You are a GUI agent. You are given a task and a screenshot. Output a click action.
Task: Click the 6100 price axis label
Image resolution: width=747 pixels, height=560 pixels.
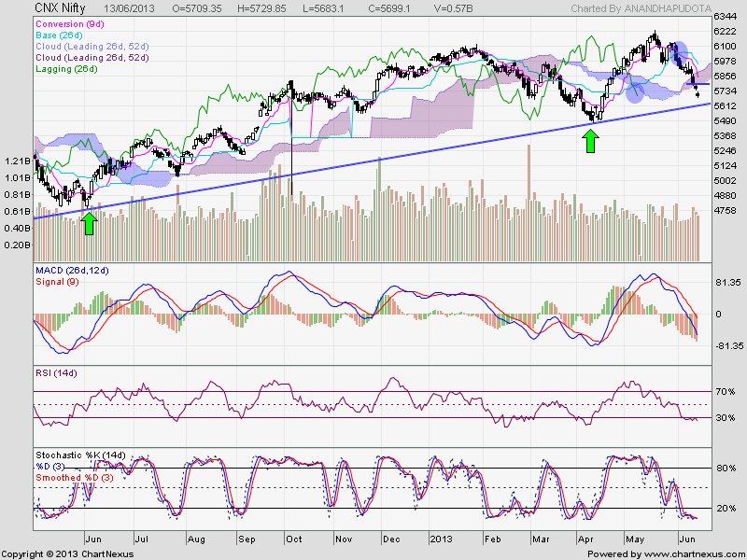pos(725,46)
